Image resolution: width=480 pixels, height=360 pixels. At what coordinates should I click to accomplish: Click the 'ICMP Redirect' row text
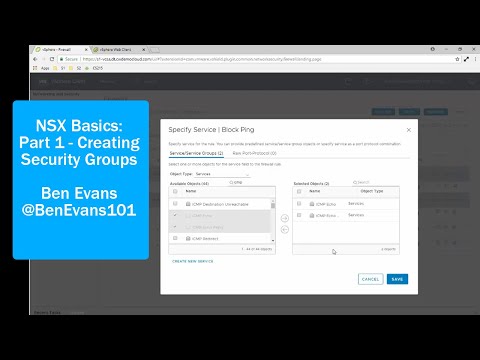pyautogui.click(x=205, y=239)
